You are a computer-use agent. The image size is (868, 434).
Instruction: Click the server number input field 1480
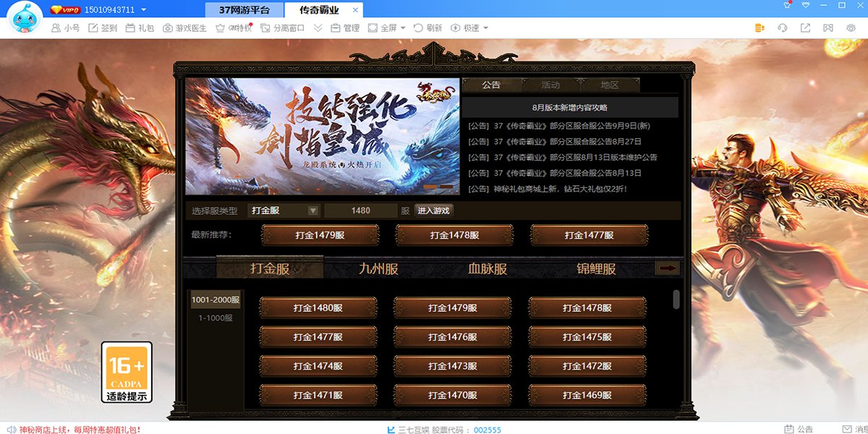pos(360,210)
